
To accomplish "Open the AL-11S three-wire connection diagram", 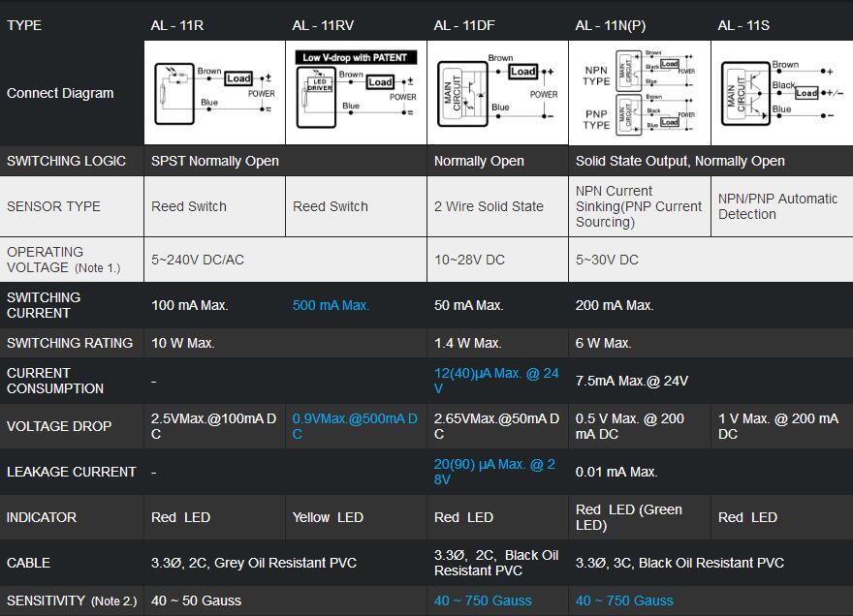I will [781, 93].
